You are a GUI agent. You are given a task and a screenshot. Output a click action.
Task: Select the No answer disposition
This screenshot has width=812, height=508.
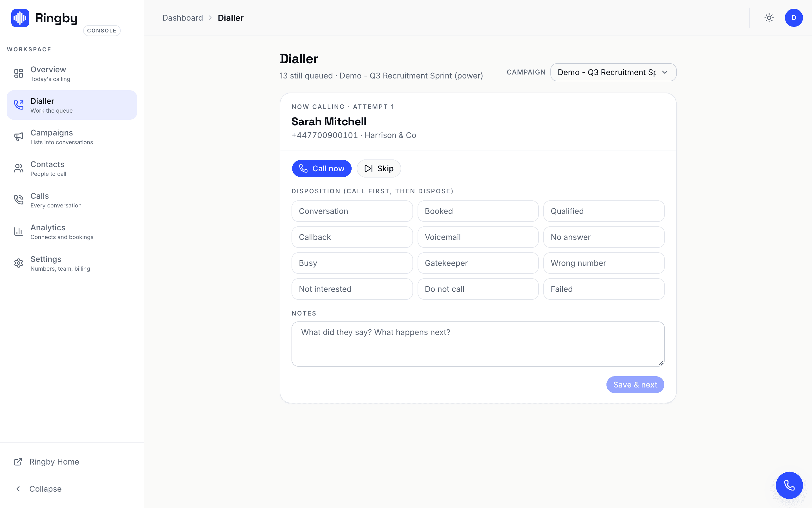pos(604,237)
